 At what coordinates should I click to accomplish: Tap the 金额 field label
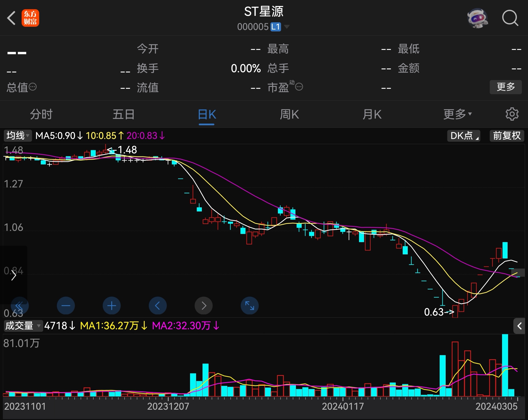click(408, 68)
